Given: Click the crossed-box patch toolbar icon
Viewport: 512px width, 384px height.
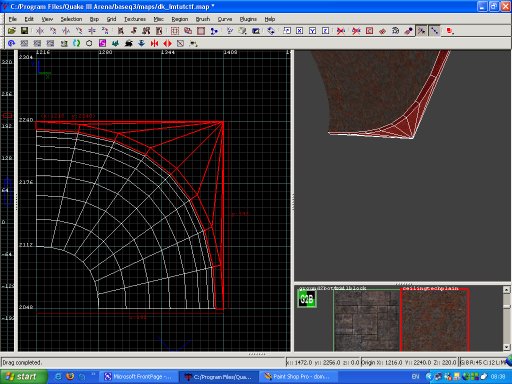Looking at the screenshot, I should [180, 43].
